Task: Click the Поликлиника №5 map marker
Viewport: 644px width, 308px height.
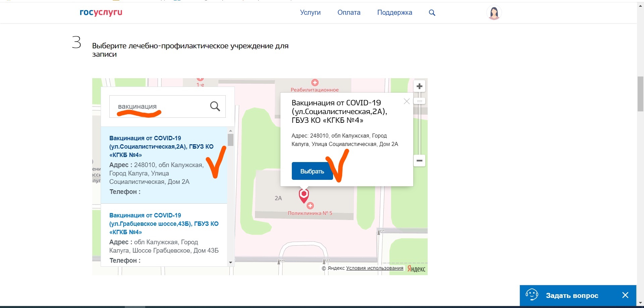Action: point(310,206)
